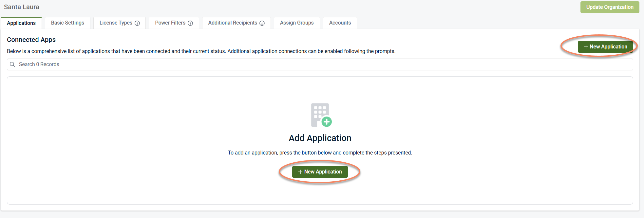Screen dimensions: 644x218
Task: Click the Santa Laura organization title
Action: 22,7
